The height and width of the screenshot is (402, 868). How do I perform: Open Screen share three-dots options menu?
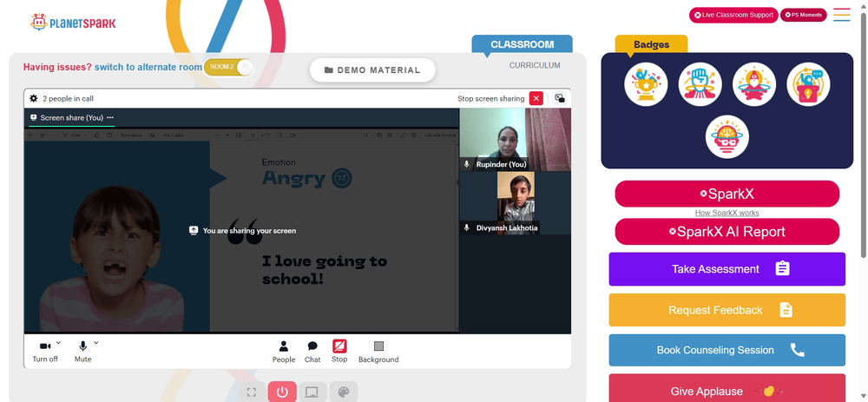pos(110,117)
